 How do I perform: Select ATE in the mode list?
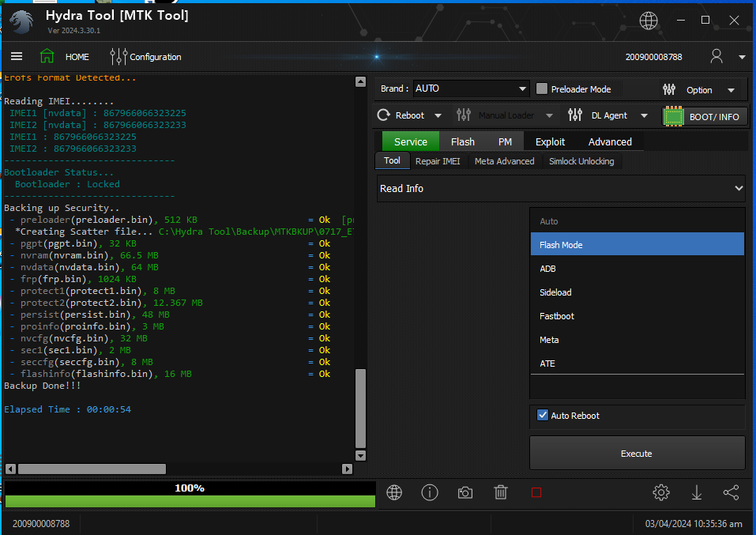pyautogui.click(x=637, y=364)
